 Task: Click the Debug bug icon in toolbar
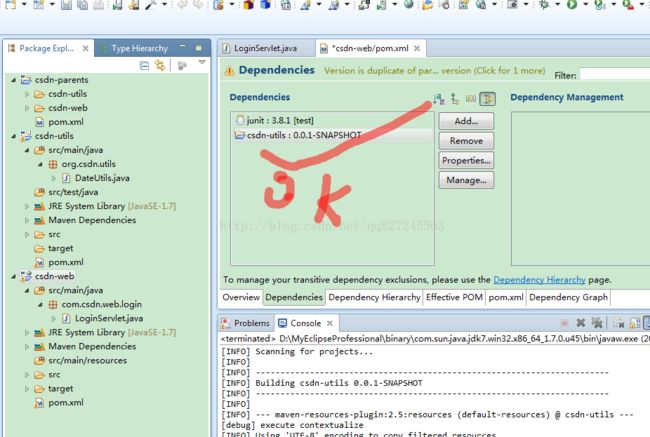pyautogui.click(x=544, y=5)
